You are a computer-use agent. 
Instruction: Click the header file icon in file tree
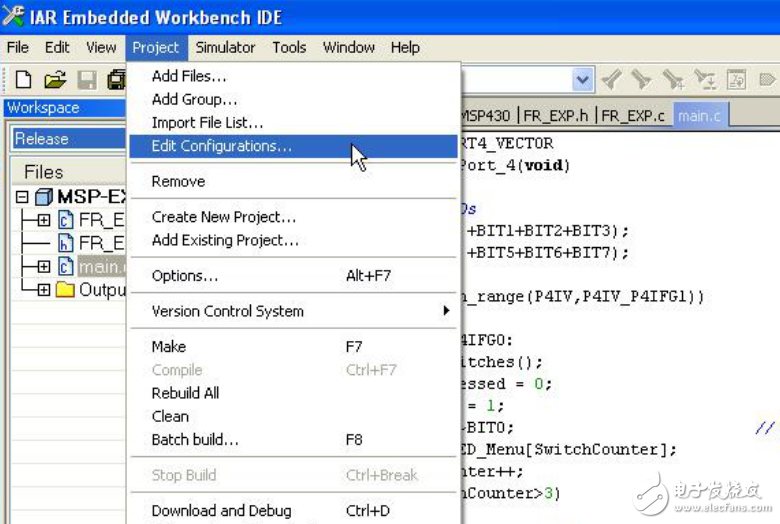click(66, 243)
